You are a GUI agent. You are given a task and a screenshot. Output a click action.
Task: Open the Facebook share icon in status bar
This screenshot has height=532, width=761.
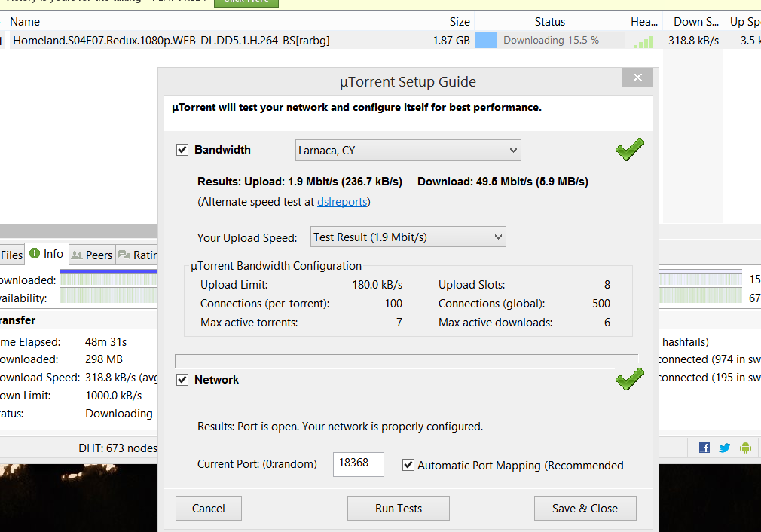[704, 448]
